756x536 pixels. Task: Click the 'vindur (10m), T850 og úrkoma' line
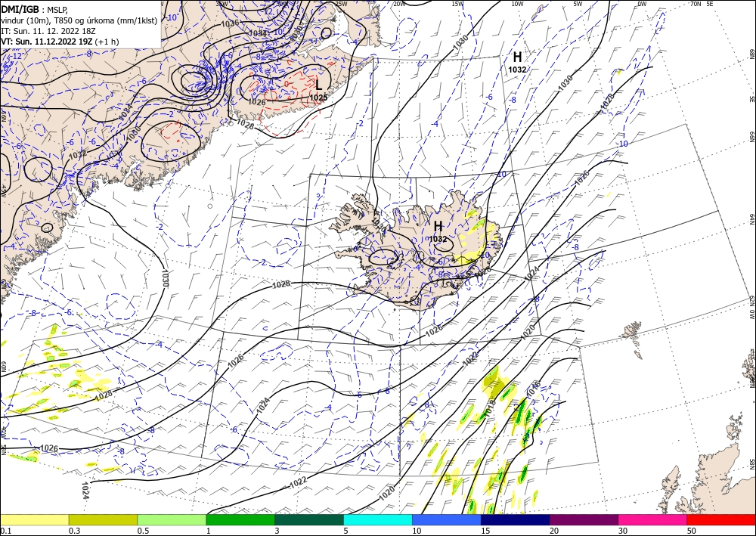point(78,20)
